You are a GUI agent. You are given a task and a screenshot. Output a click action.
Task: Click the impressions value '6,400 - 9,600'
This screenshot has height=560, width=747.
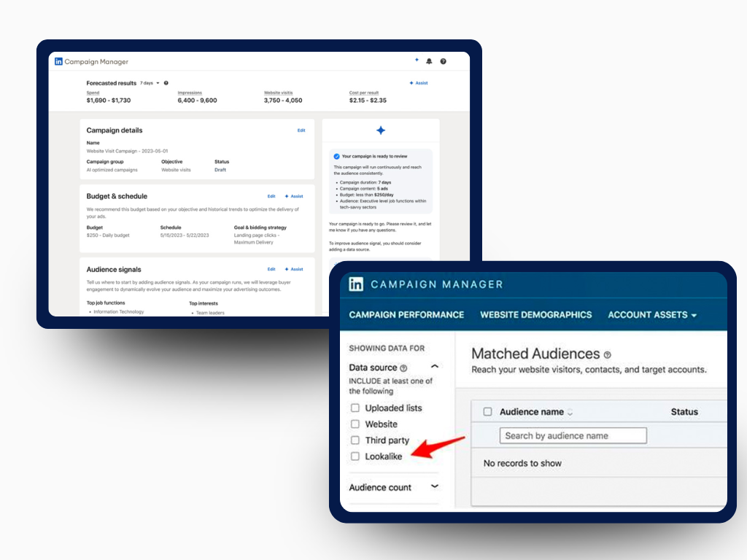[197, 101]
